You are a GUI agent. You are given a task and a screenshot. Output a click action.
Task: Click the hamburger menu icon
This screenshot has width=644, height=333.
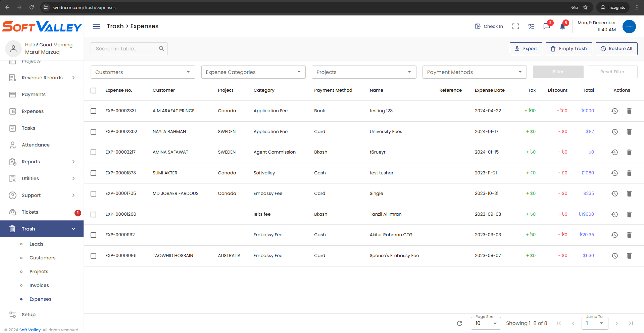(96, 27)
